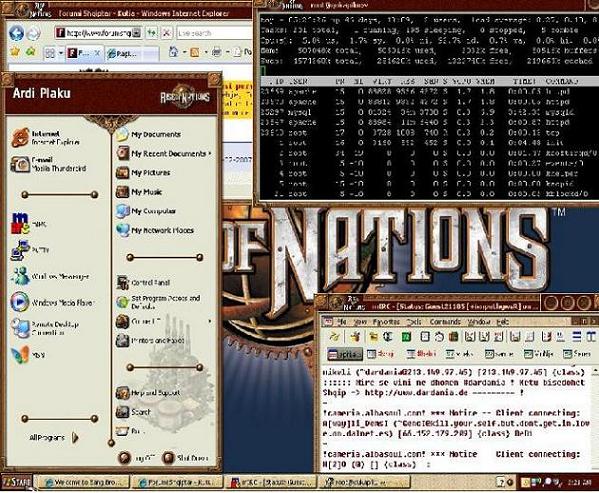599x493 pixels.
Task: Open the Favorites menu in mIRC
Action: point(386,322)
